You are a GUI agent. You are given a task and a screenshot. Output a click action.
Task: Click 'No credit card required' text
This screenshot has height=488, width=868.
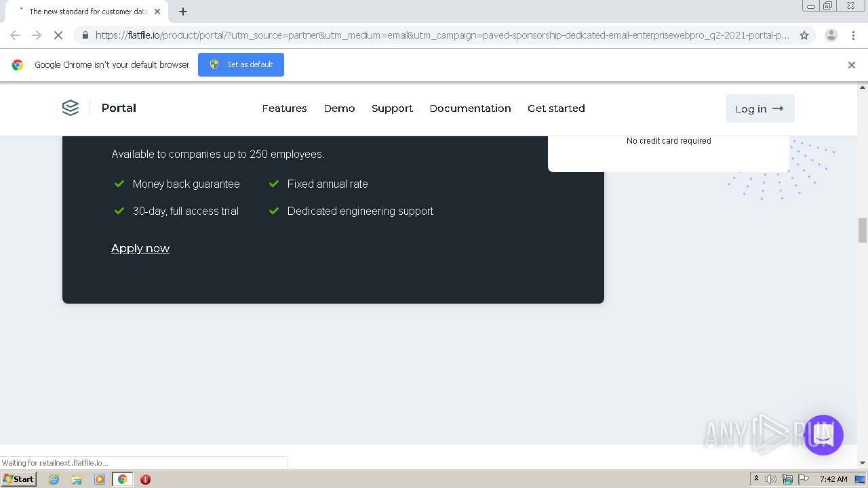pos(669,141)
